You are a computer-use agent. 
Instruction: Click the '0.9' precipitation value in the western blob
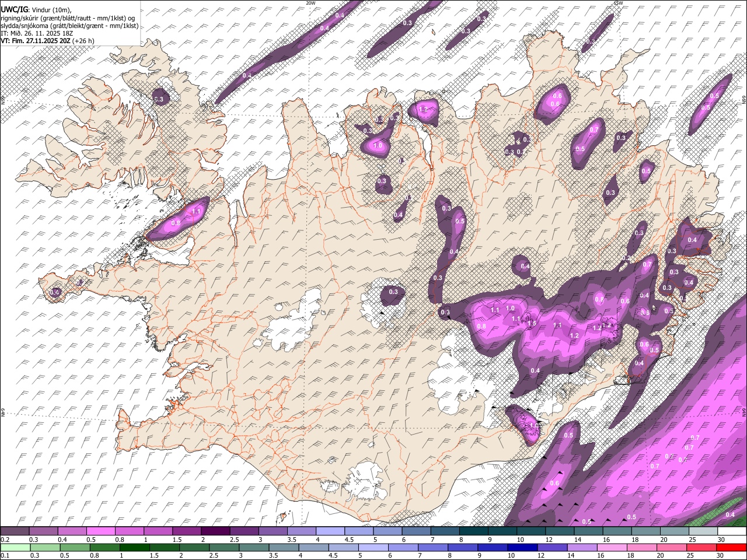click(x=176, y=223)
